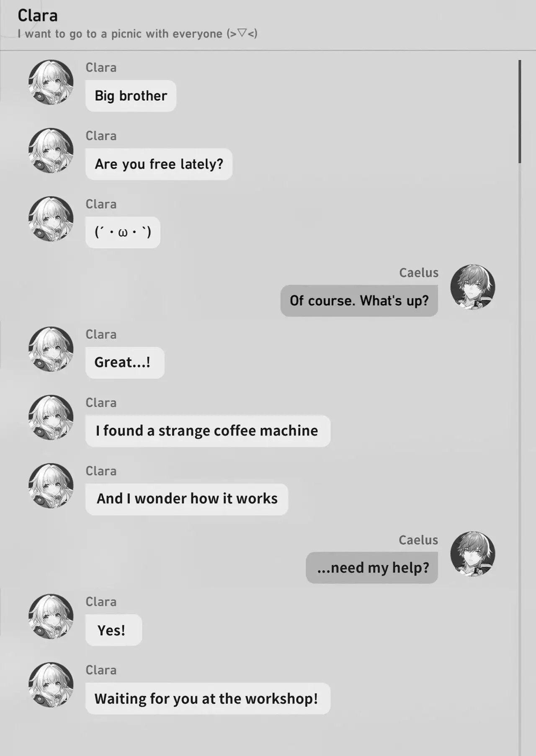This screenshot has height=756, width=536.
Task: Click Clara's avatar next to coffee machine message
Action: pyautogui.click(x=51, y=417)
